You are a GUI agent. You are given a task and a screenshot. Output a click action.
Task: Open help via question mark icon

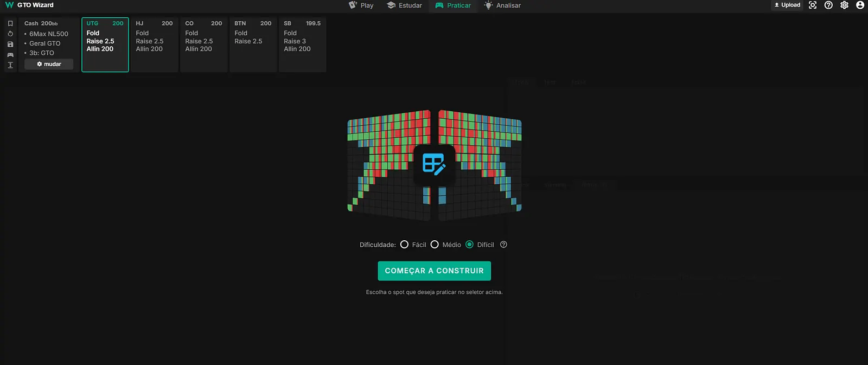[828, 5]
